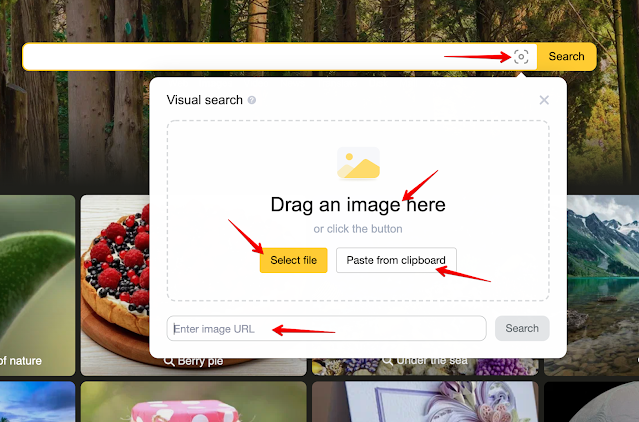Click the gray Search button beside URL field
Viewport: 639px width, 422px height.
[x=522, y=328]
